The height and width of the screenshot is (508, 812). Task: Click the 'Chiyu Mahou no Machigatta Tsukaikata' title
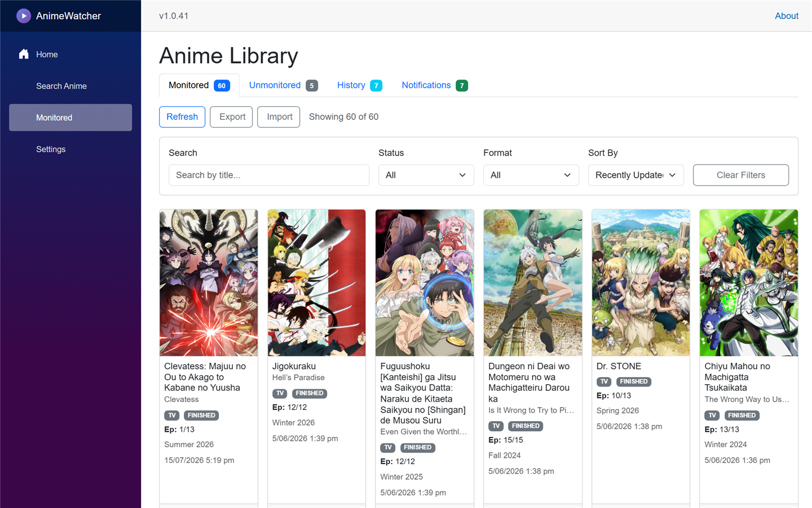(x=738, y=377)
